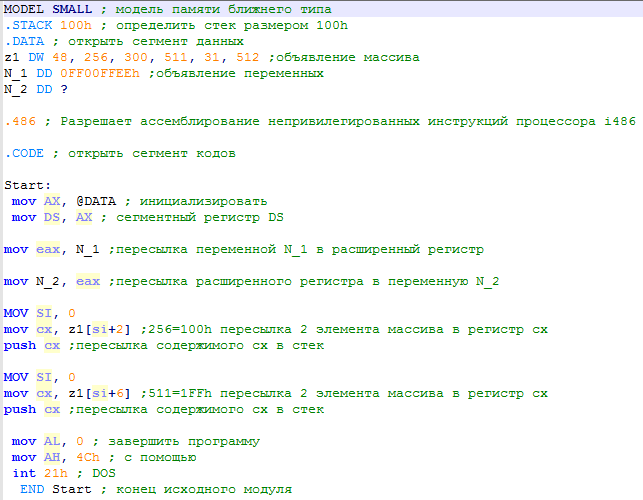Click the 'MODEL SMALL' directive on the first line
The height and width of the screenshot is (500, 643).
pos(48,9)
